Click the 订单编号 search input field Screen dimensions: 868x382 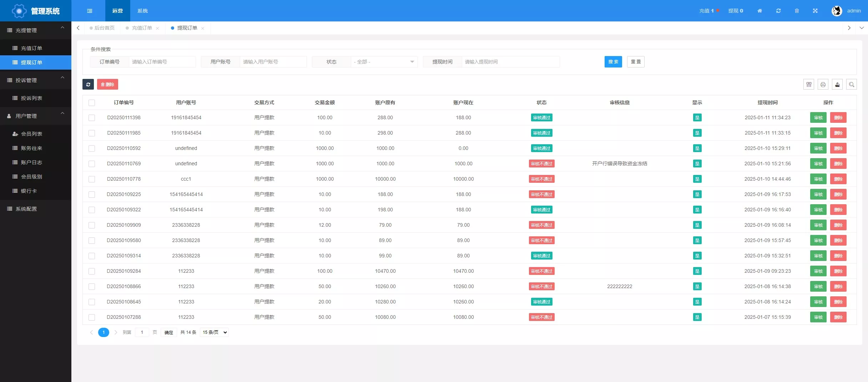162,62
